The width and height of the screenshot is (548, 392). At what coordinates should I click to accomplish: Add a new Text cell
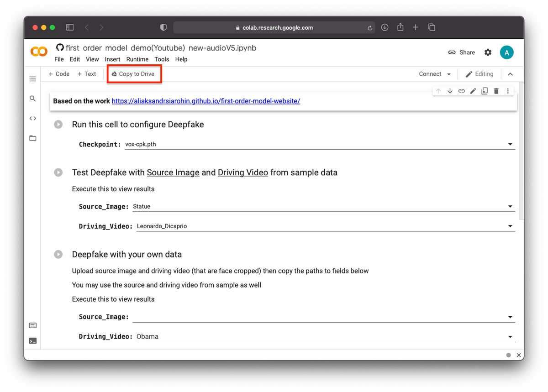pos(87,74)
